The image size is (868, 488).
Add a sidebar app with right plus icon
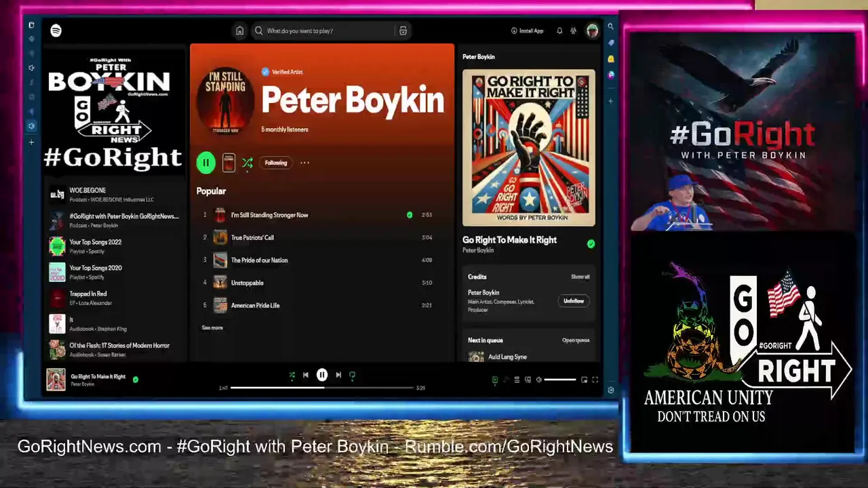(x=610, y=101)
